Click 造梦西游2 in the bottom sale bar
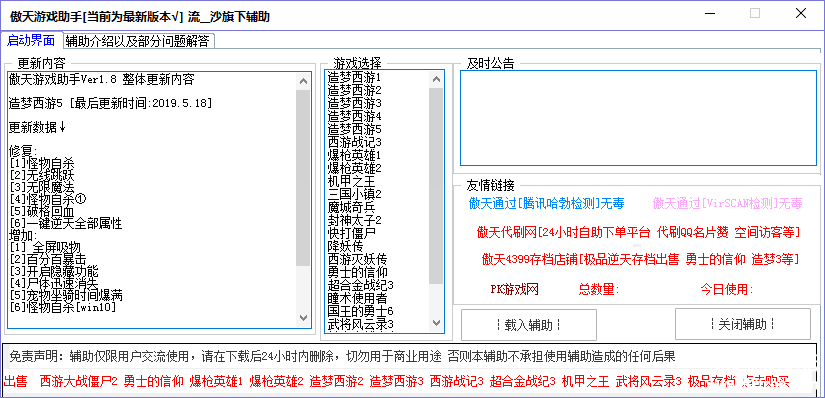 point(336,381)
